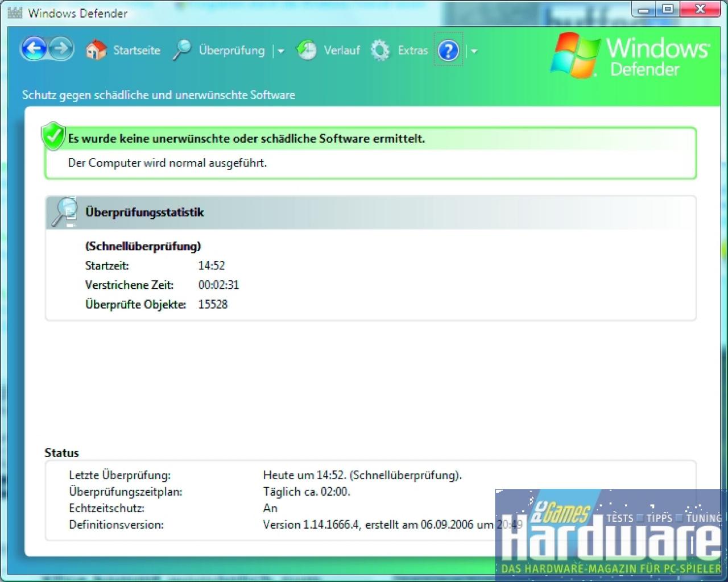The image size is (728, 582).
Task: Click the schedule value 'Täglich ca. 02:00.'
Action: coord(307,492)
